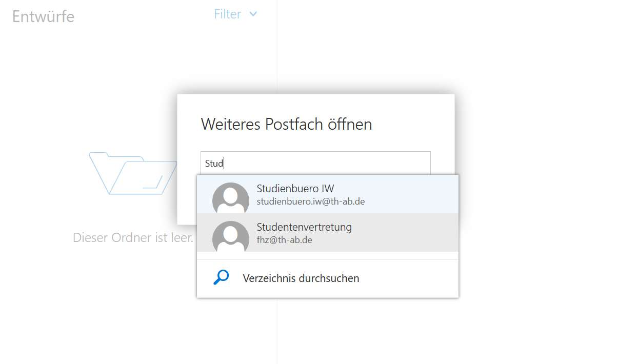Select the blank area of the Studienbuero IW row
This screenshot has height=364, width=637.
pyautogui.click(x=410, y=194)
